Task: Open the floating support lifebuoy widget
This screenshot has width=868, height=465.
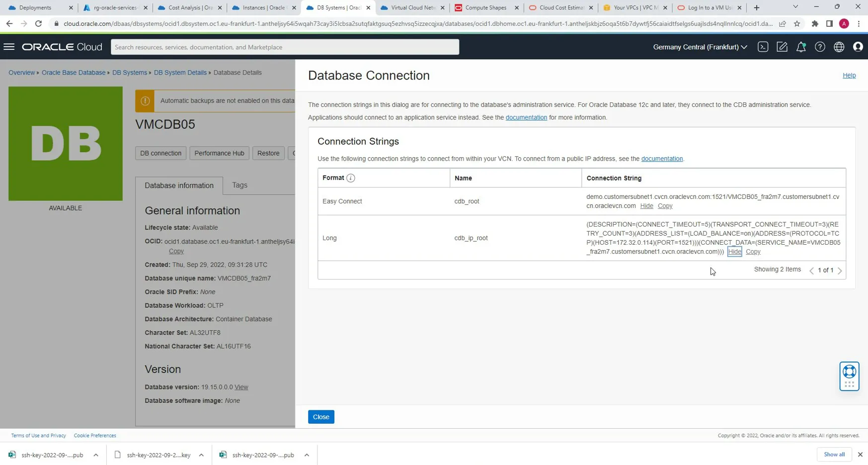Action: click(849, 376)
